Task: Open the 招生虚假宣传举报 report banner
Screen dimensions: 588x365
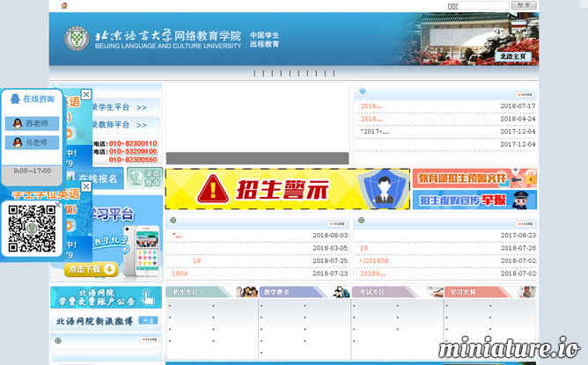Action: [474, 200]
